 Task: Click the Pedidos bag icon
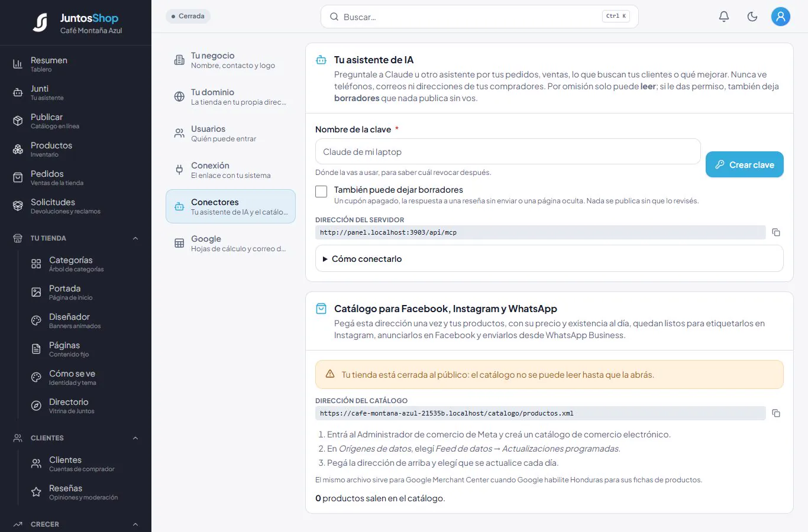coord(18,177)
